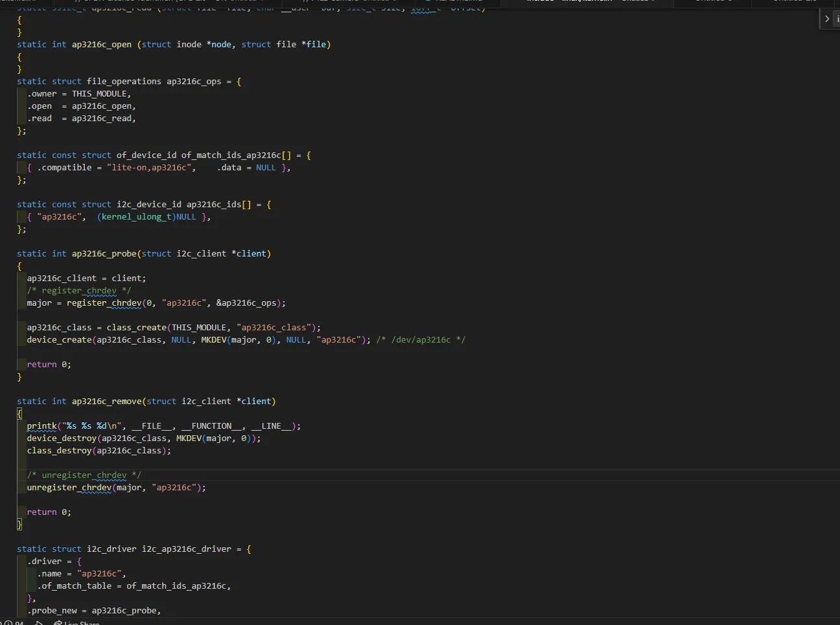This screenshot has height=625, width=840.
Task: Click the '.name = "ap3216c"' line
Action: tap(82, 574)
